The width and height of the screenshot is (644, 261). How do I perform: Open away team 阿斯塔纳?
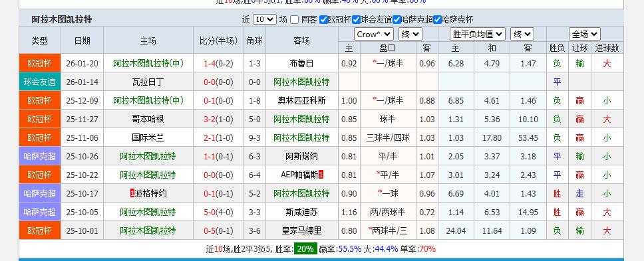point(301,156)
